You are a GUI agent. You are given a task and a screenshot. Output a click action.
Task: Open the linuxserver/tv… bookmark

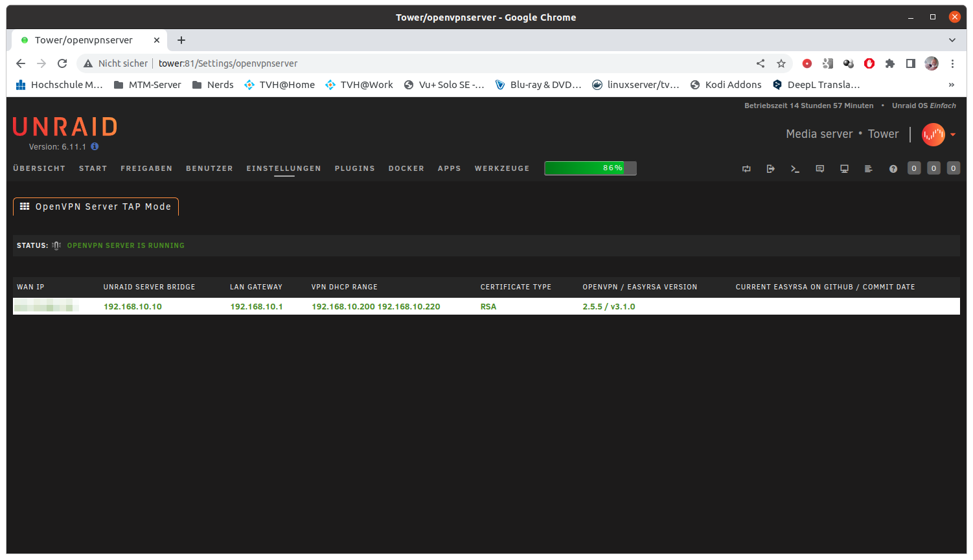[635, 85]
